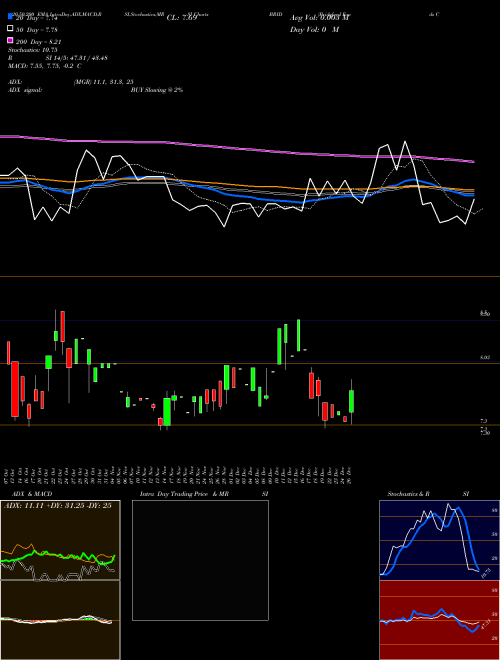Open the MACD mini chart panel
This screenshot has height=660, width=500.
[60, 620]
